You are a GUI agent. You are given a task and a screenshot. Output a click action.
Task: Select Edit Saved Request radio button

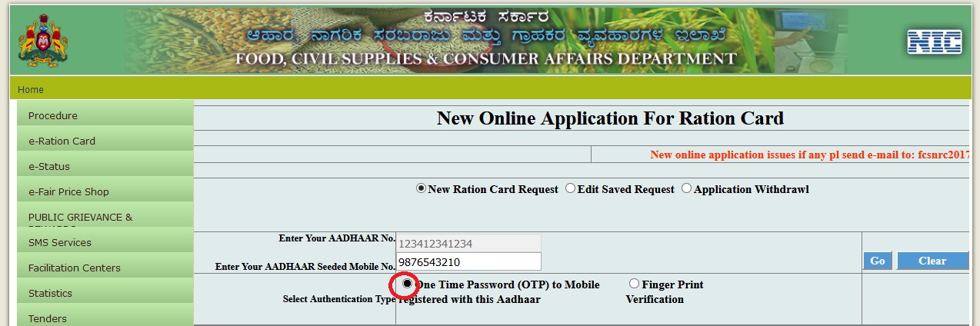point(570,188)
